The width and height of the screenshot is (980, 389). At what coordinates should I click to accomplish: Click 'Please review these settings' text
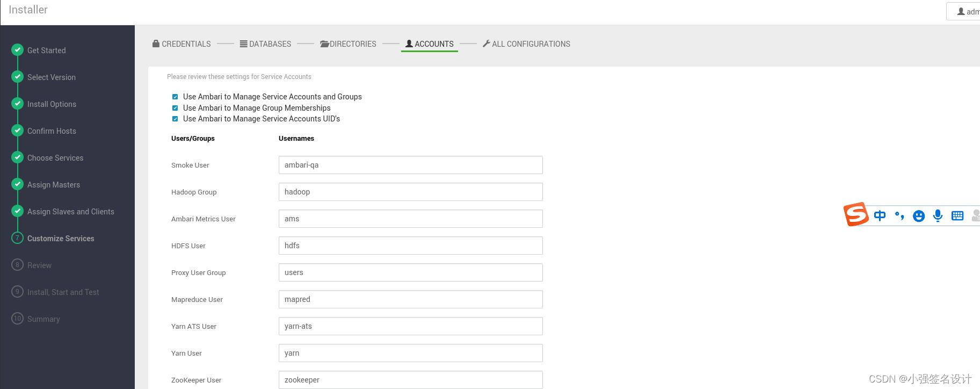coord(239,77)
